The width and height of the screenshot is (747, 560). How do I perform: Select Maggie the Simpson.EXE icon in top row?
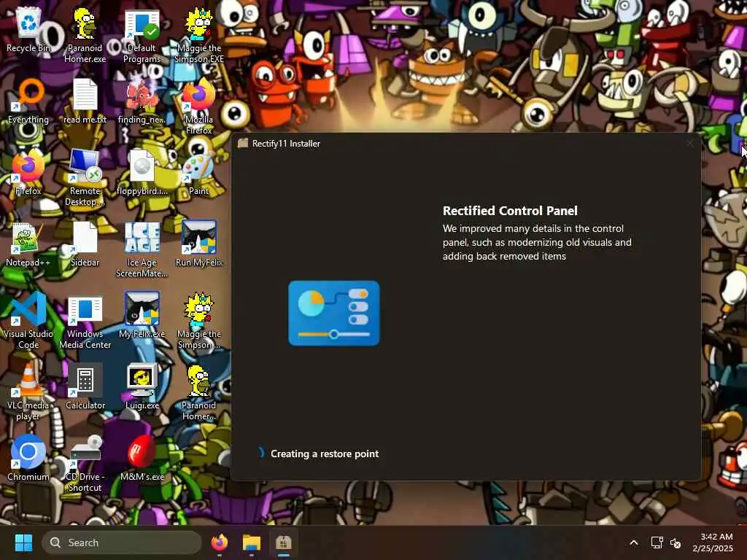(x=198, y=35)
